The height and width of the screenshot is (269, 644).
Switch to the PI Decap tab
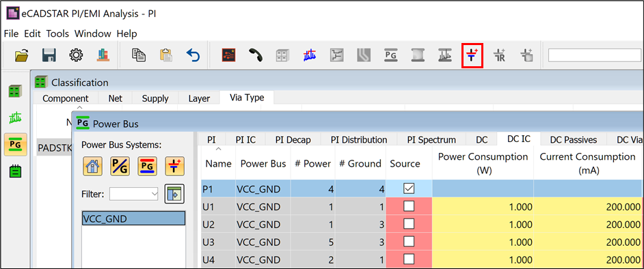[x=293, y=140]
